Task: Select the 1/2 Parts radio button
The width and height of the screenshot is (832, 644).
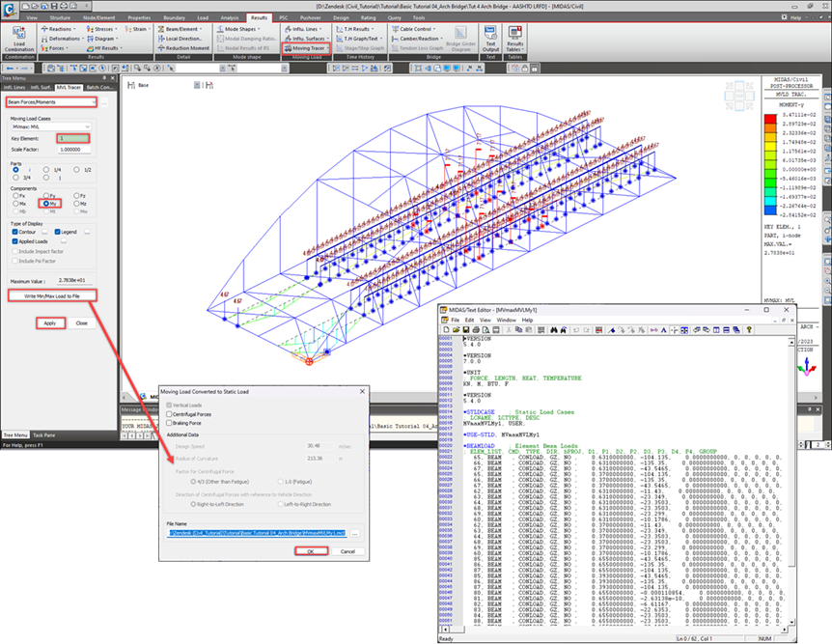Action: 76,170
